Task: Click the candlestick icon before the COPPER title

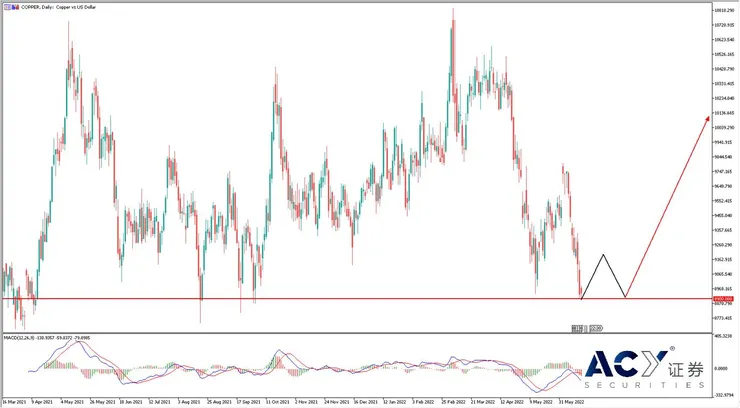Action: [15, 7]
